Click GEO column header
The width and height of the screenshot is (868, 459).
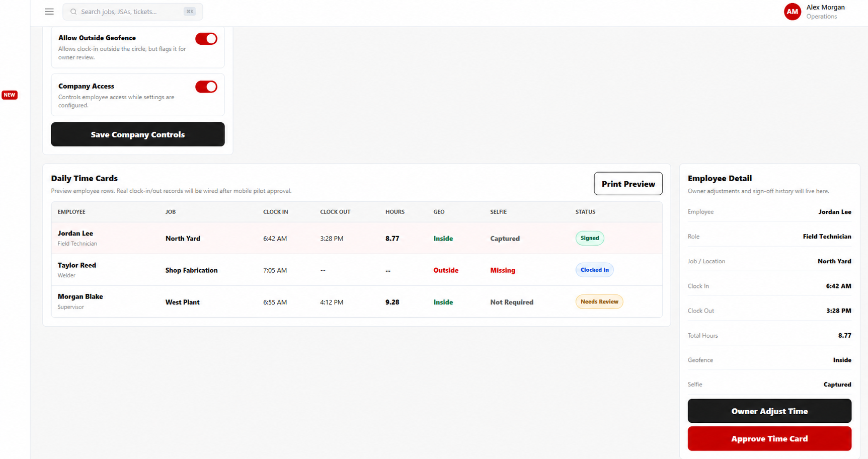(439, 212)
